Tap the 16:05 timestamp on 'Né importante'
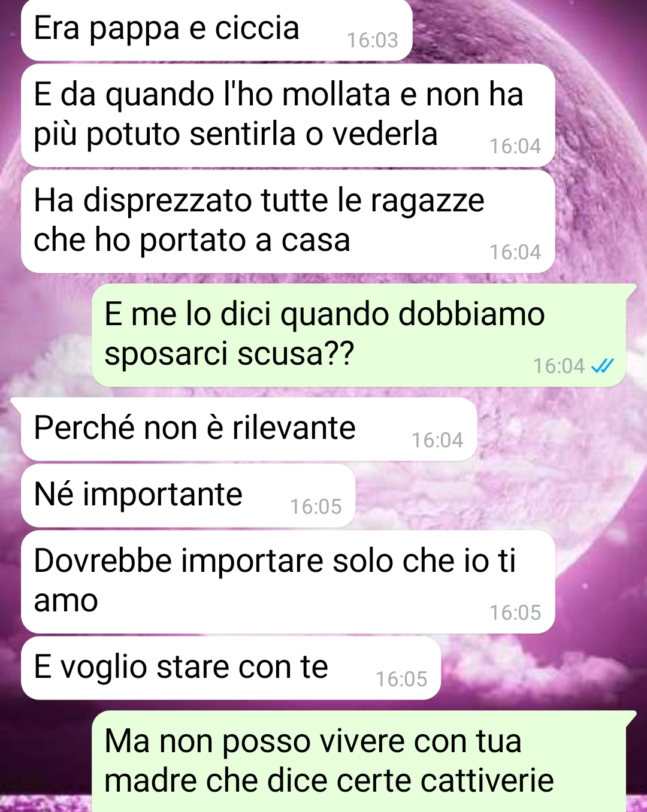Screen dimensions: 647x812 [316, 507]
